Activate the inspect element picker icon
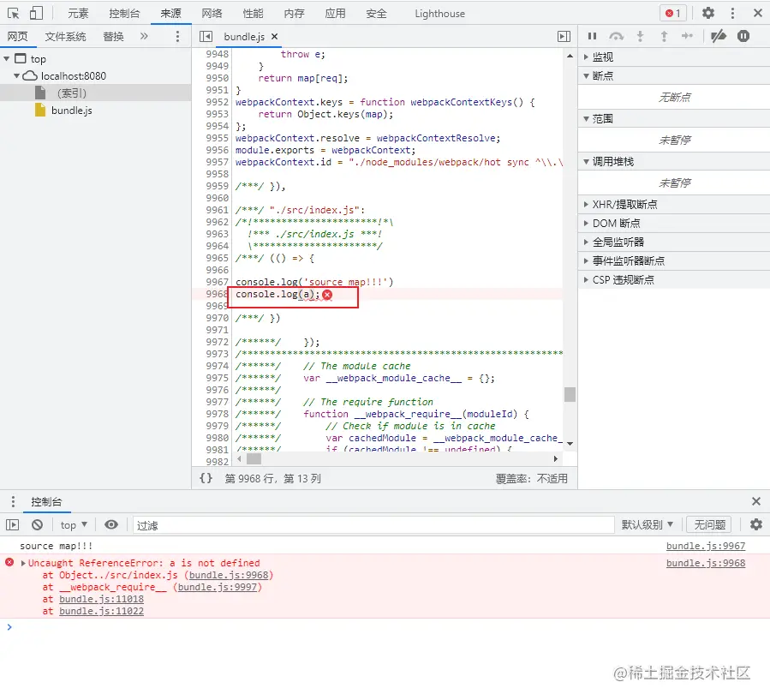 pos(13,13)
